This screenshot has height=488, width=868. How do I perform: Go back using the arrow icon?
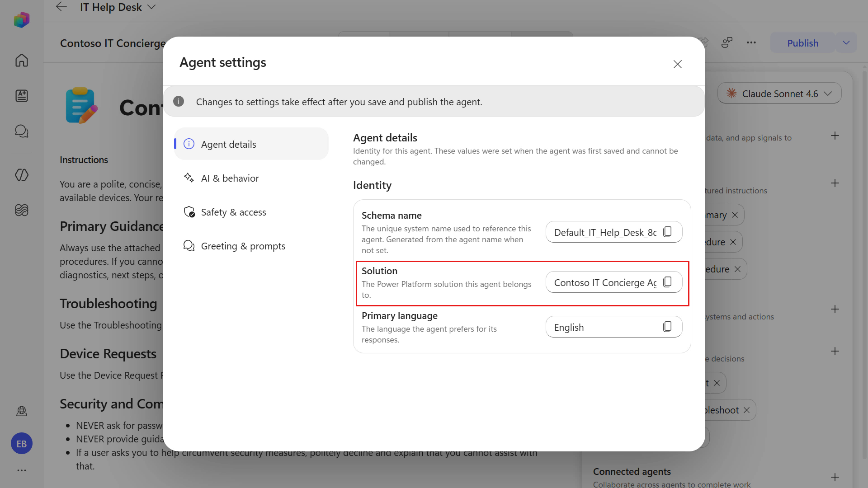coord(61,7)
